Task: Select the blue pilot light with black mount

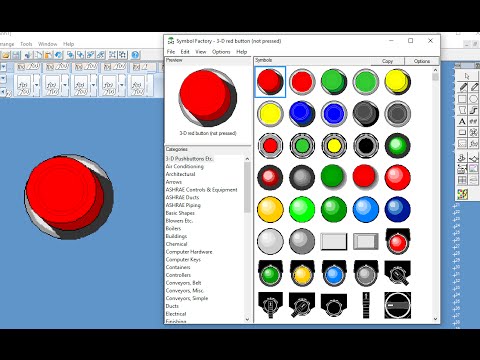Action: pos(334,273)
